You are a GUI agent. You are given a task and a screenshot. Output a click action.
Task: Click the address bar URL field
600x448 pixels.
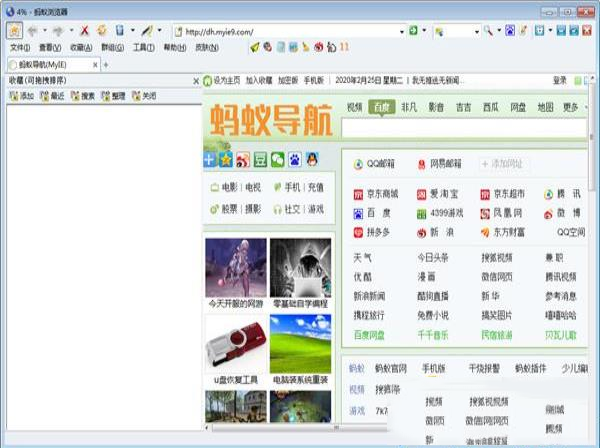(x=289, y=32)
